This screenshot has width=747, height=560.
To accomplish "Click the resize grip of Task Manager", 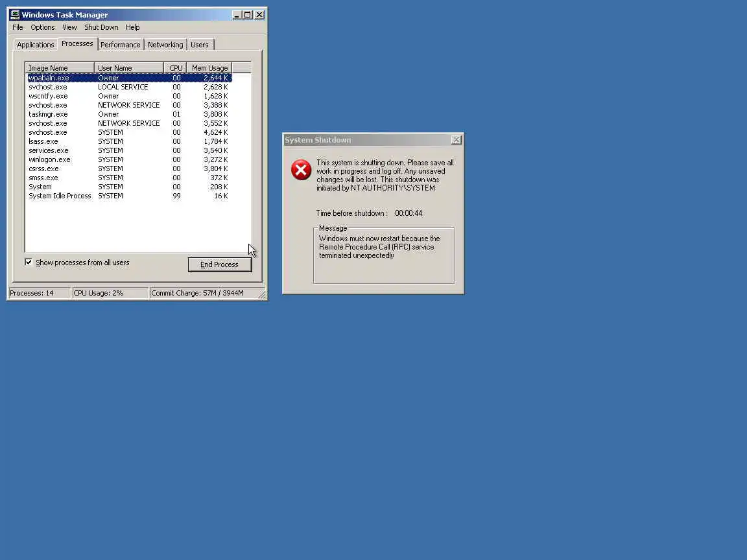I will pos(262,295).
